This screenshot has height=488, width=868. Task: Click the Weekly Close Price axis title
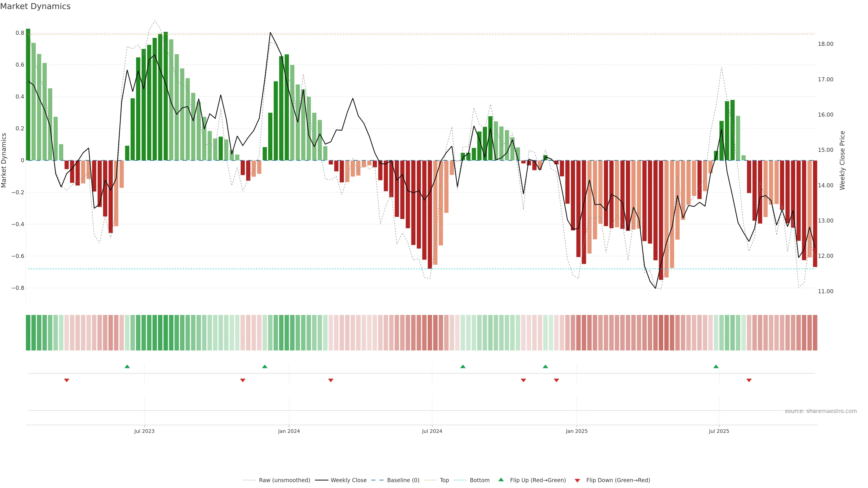[x=842, y=160]
